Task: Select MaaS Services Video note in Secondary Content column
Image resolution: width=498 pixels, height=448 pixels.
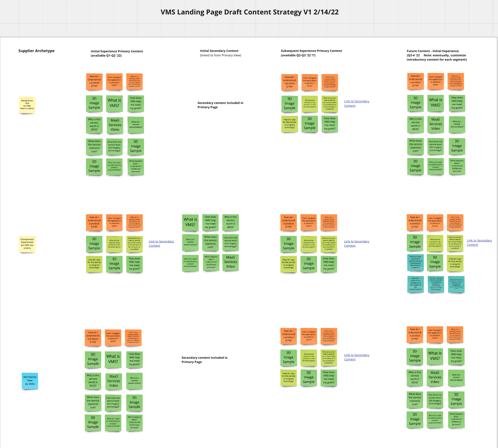Action: (230, 262)
